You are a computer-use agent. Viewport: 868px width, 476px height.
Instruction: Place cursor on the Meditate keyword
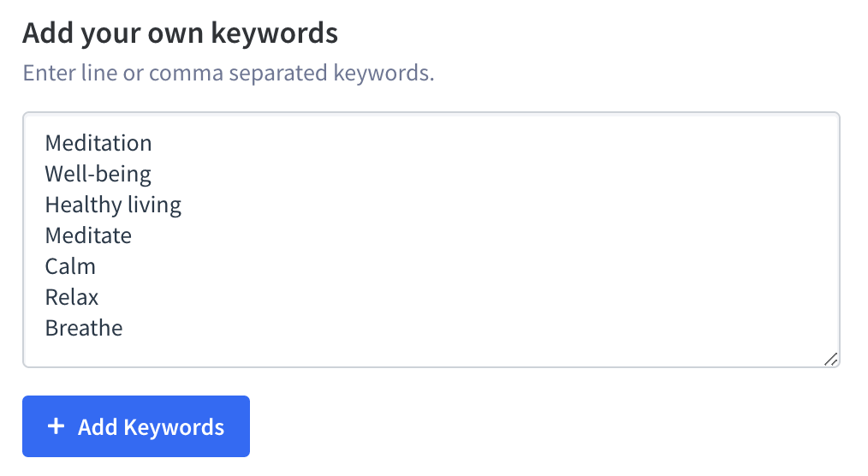coord(88,235)
